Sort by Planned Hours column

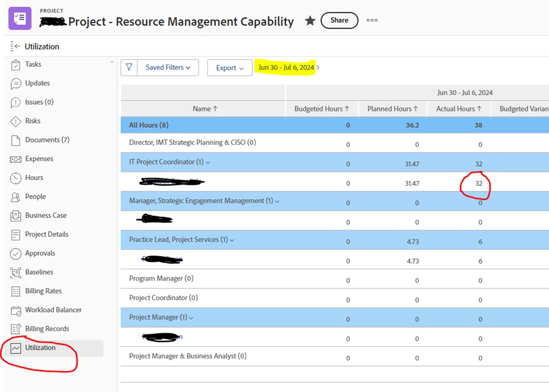[393, 109]
